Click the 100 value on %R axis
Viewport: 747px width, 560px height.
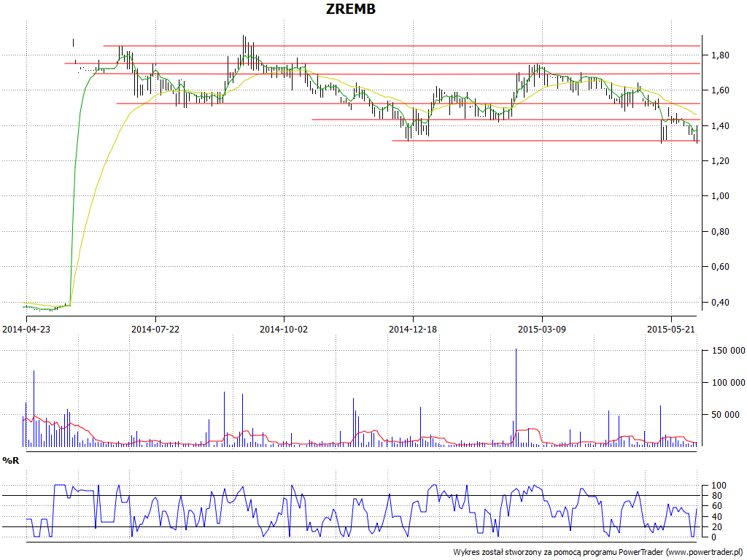tap(719, 486)
